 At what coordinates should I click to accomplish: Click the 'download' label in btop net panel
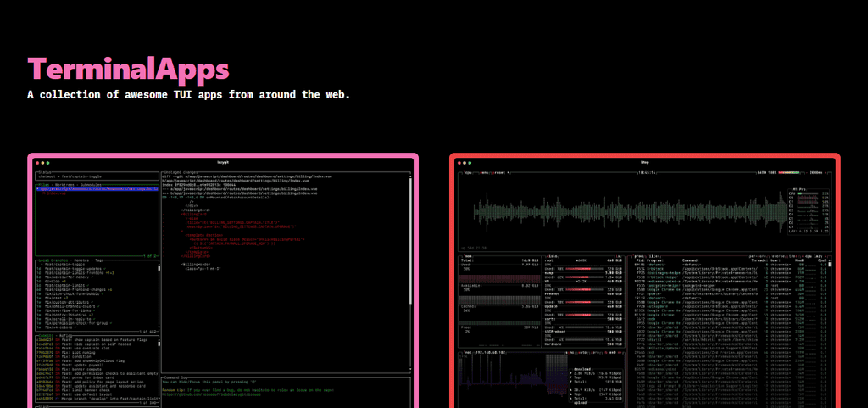click(581, 369)
